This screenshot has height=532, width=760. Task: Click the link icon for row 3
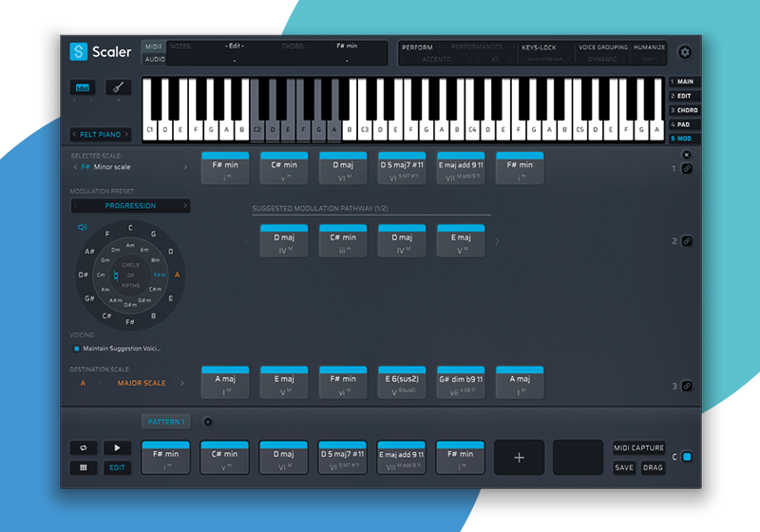point(687,386)
